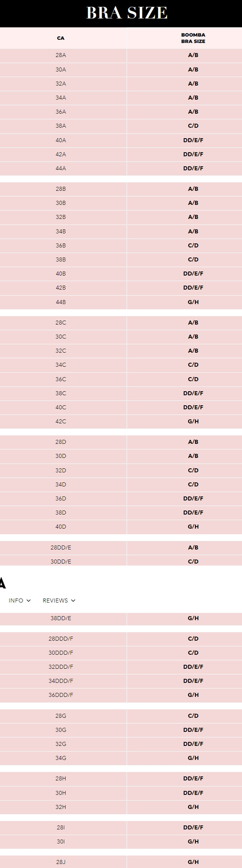Select the 36B size cell

[61, 245]
